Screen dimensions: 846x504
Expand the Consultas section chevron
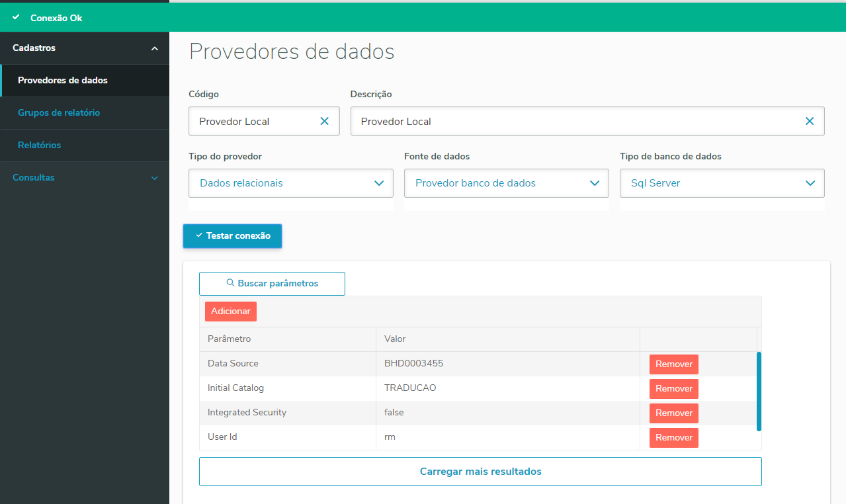tap(155, 178)
